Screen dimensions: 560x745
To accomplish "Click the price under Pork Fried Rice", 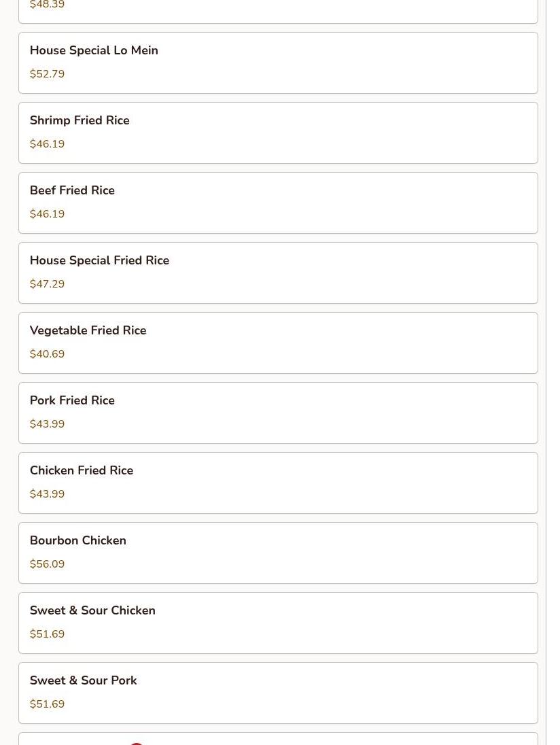I will click(x=47, y=424).
